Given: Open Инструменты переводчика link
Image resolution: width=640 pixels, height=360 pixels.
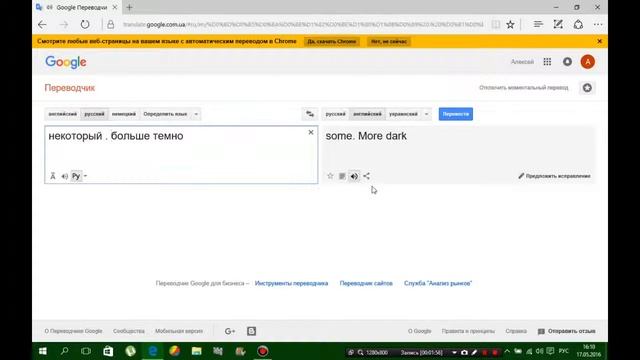Looking at the screenshot, I should (291, 283).
